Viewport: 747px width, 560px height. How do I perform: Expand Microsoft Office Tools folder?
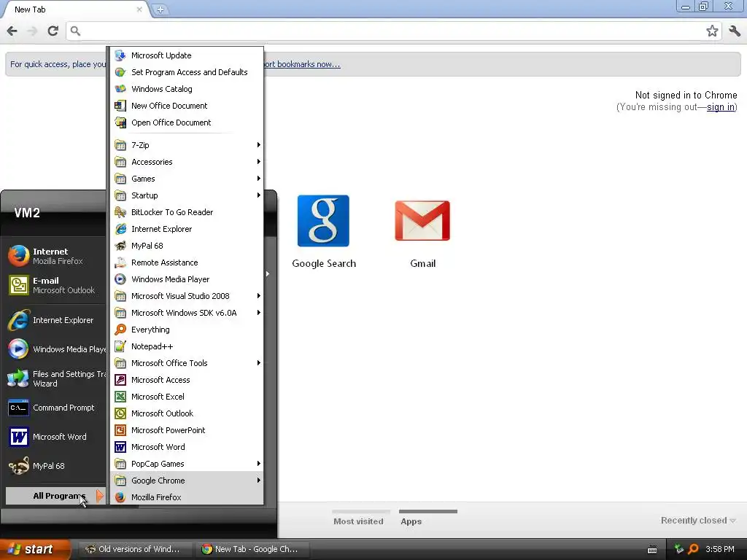pyautogui.click(x=187, y=363)
